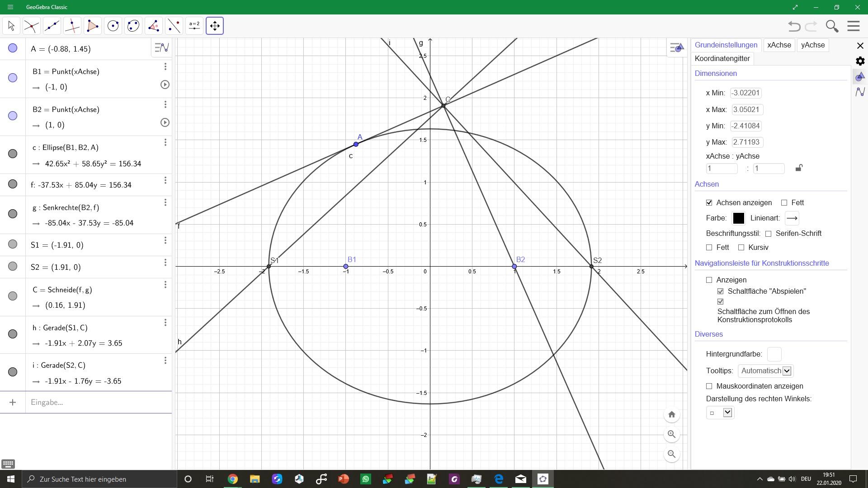The width and height of the screenshot is (868, 488).
Task: Open Windows Start menu
Action: [x=11, y=479]
